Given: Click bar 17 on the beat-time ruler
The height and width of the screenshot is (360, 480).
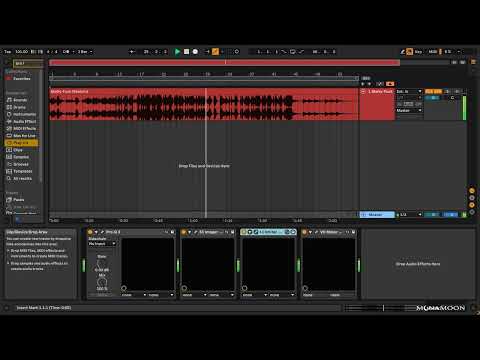Looking at the screenshot, I should tap(141, 74).
